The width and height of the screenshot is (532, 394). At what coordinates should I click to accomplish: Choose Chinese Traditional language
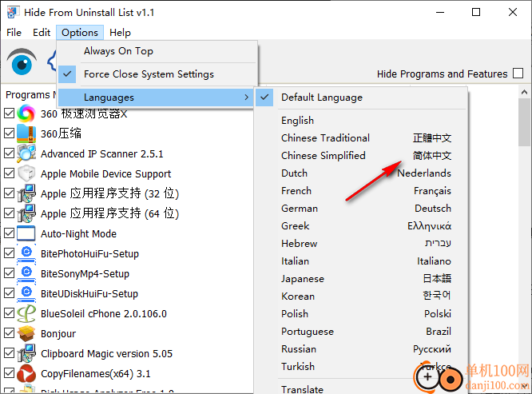point(361,138)
